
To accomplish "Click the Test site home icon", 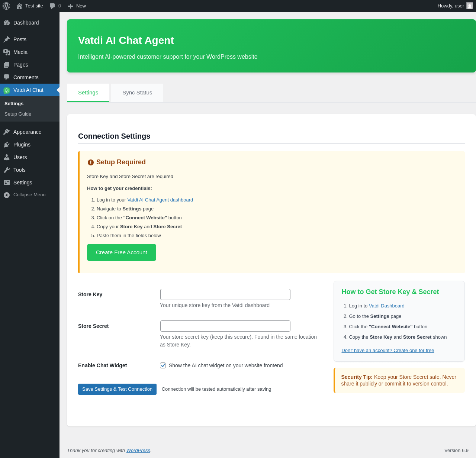I will point(19,6).
